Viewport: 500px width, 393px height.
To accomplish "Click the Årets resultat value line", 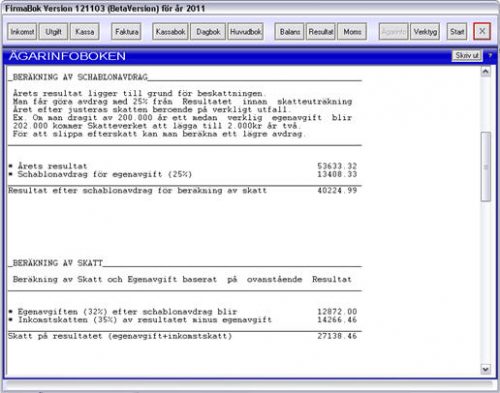I will click(x=183, y=166).
